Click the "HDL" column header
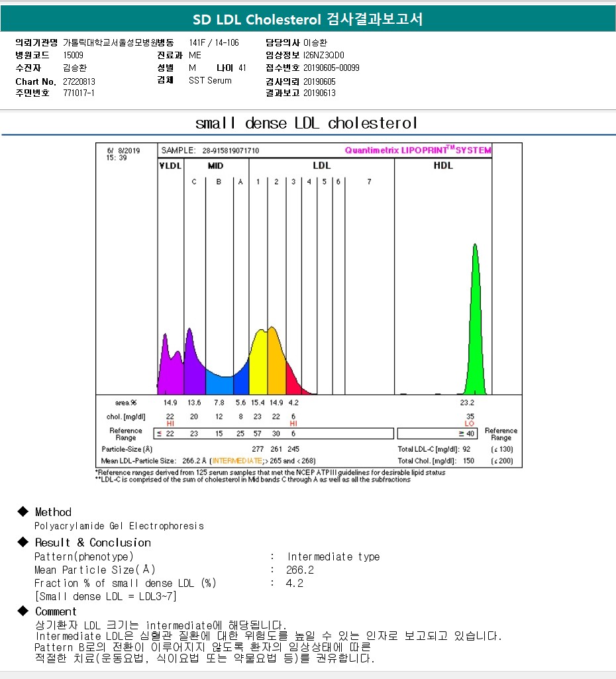Image resolution: width=616 pixels, height=679 pixels. click(443, 166)
